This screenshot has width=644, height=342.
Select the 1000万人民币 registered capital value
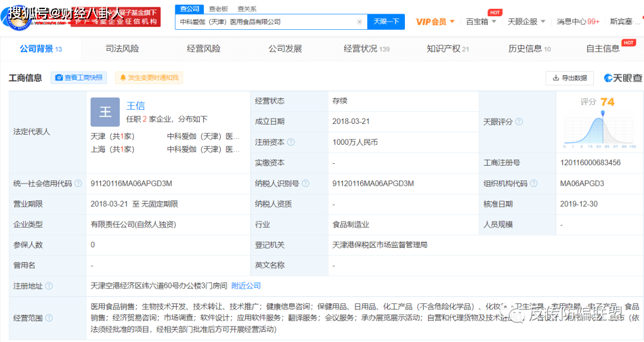pos(355,142)
